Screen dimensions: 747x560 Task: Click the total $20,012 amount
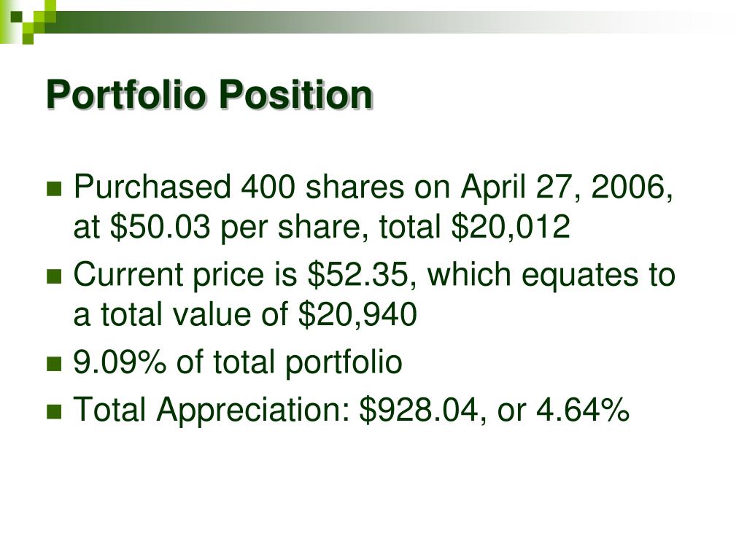[x=510, y=227]
